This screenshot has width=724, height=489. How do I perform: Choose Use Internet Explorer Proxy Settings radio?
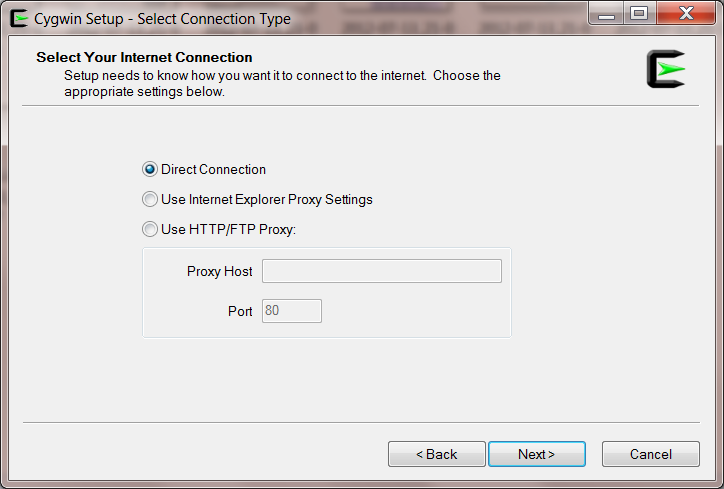[150, 199]
